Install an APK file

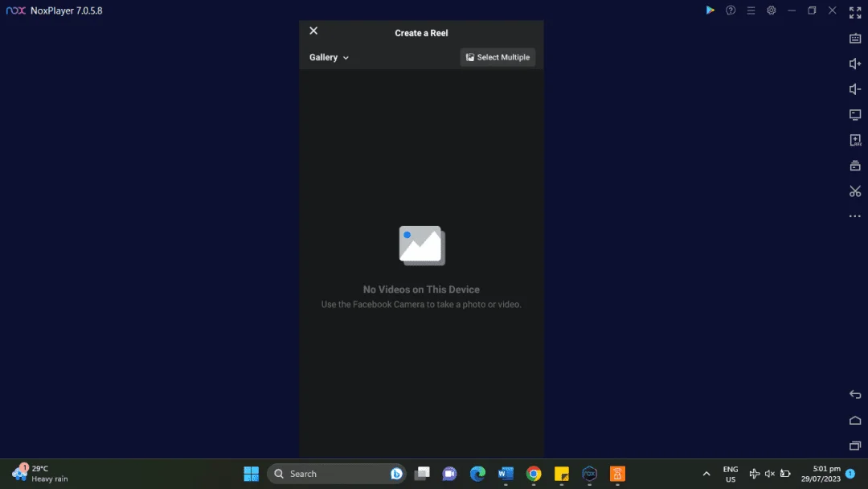[855, 140]
